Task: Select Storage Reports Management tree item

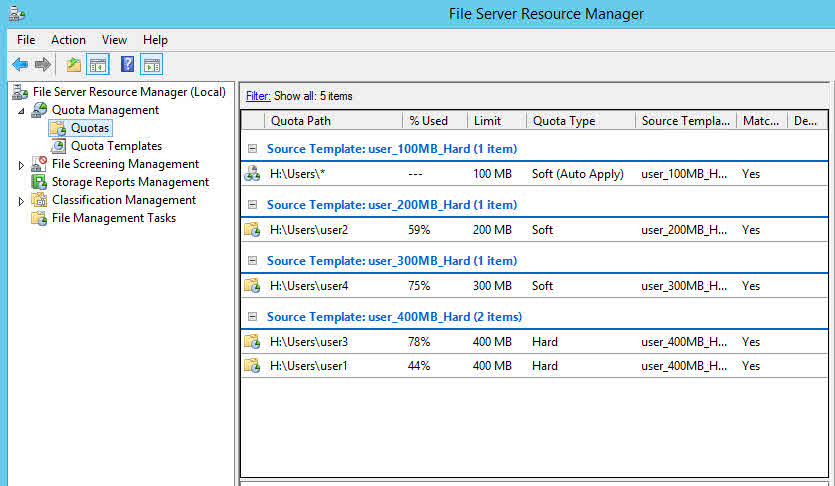Action: point(130,182)
